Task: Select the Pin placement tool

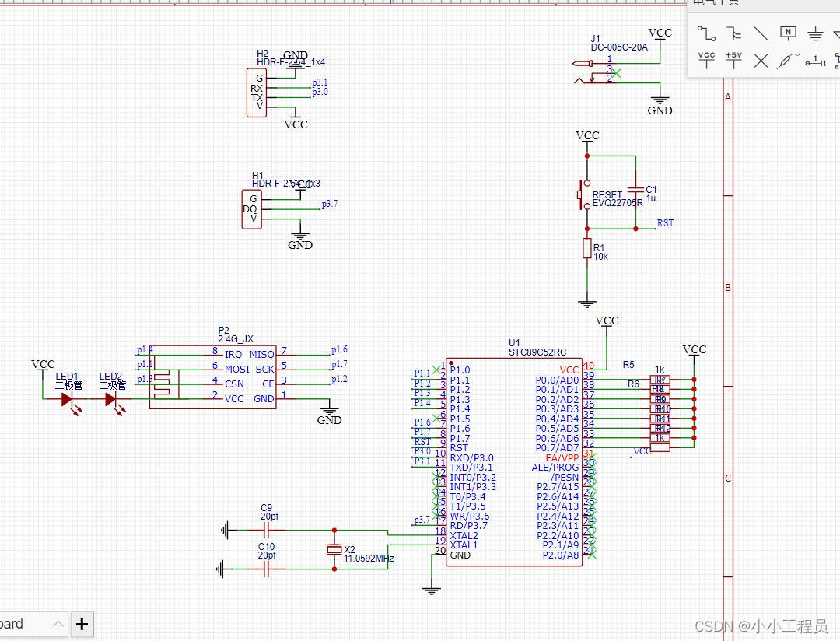Action: [x=815, y=61]
